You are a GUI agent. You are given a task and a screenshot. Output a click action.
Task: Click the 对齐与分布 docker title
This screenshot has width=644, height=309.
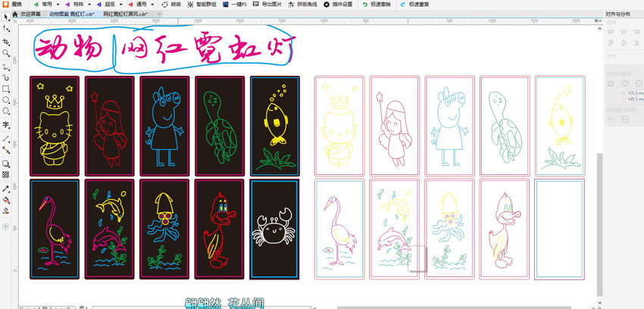coord(617,14)
